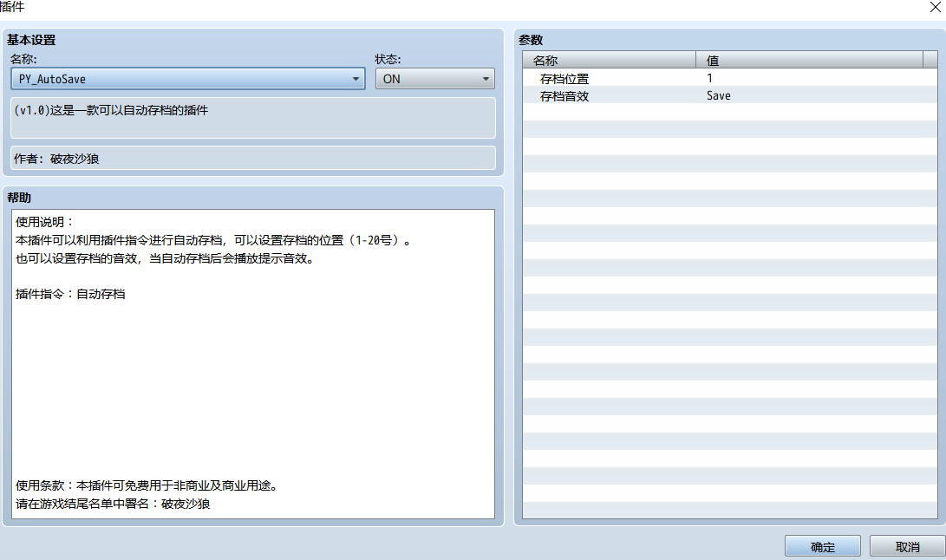
Task: Click the help line about 1-20号 save slots
Action: tap(213, 240)
